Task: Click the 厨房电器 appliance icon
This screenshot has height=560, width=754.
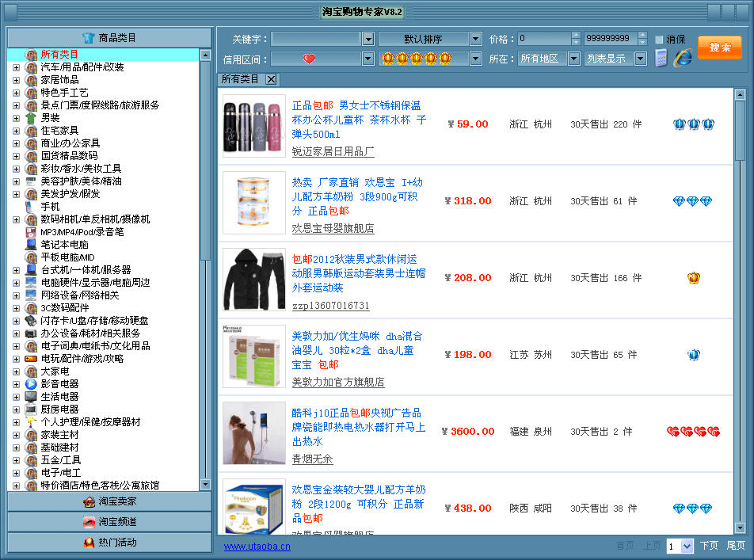Action: (31, 410)
